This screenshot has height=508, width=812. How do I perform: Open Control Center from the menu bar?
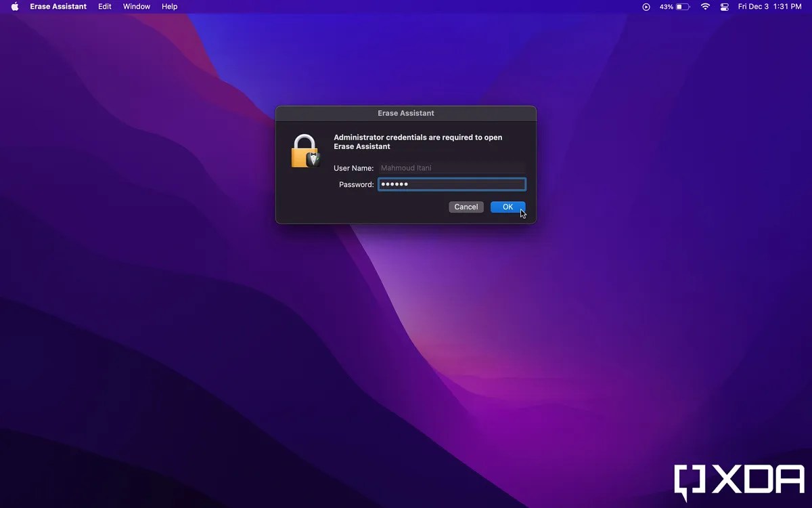point(724,7)
